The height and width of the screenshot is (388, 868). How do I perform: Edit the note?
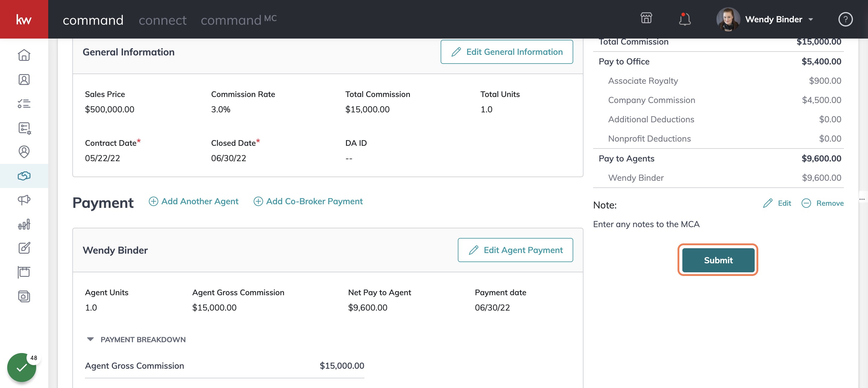[777, 203]
